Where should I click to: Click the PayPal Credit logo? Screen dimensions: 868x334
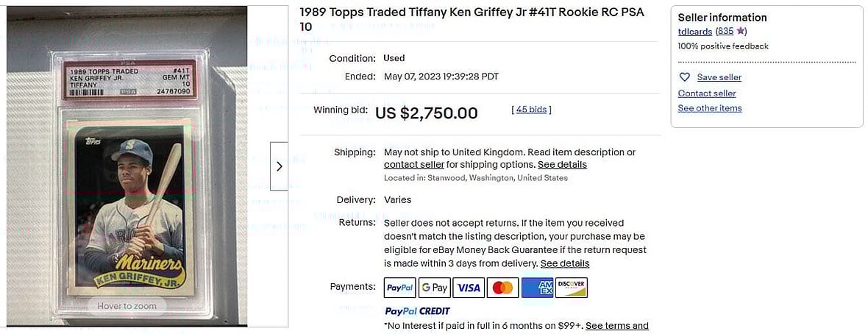pyautogui.click(x=417, y=311)
